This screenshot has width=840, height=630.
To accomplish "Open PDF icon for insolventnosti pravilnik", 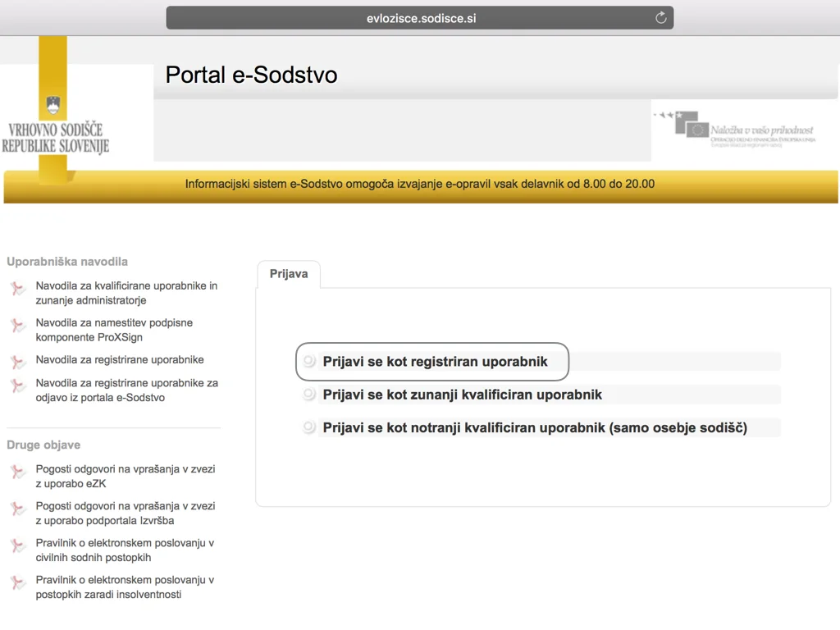I will click(x=18, y=582).
